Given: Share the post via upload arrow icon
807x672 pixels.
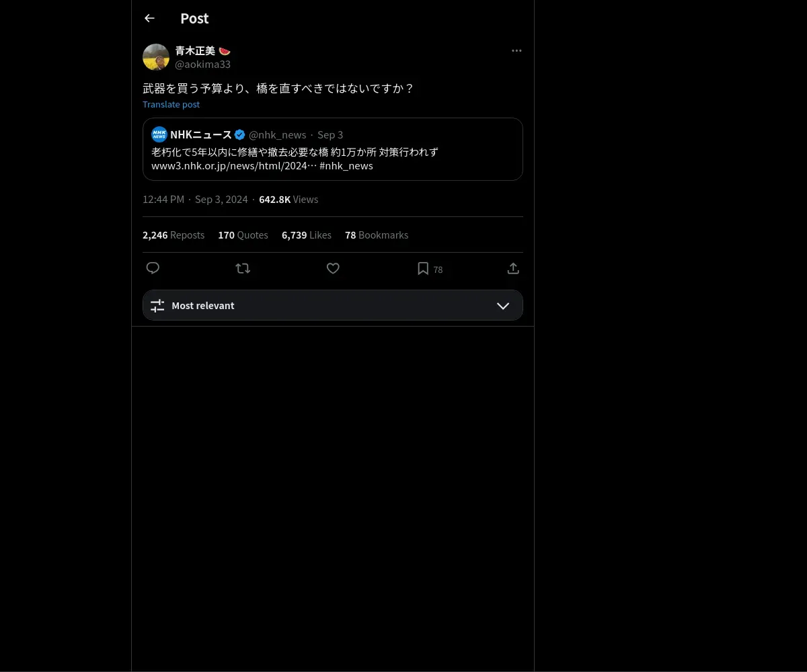Looking at the screenshot, I should point(513,268).
